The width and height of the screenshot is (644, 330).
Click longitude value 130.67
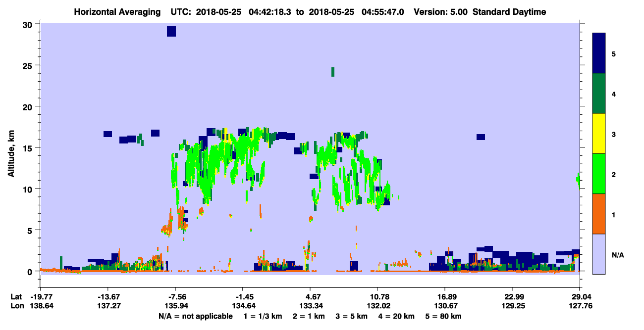click(445, 306)
